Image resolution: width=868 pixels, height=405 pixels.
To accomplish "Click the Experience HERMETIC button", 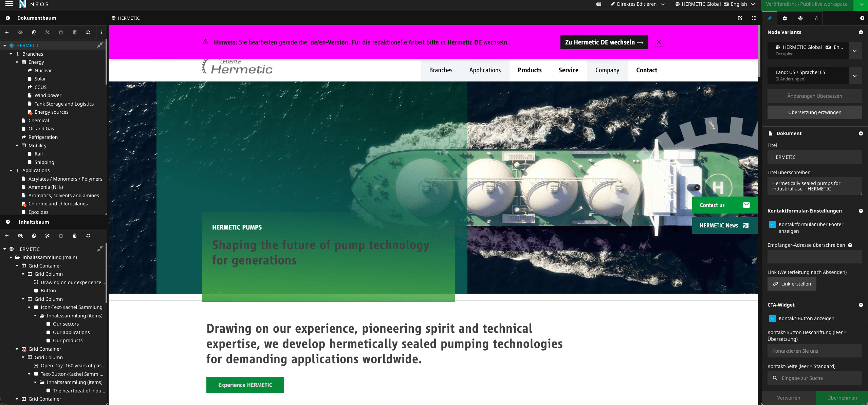I will [x=245, y=385].
